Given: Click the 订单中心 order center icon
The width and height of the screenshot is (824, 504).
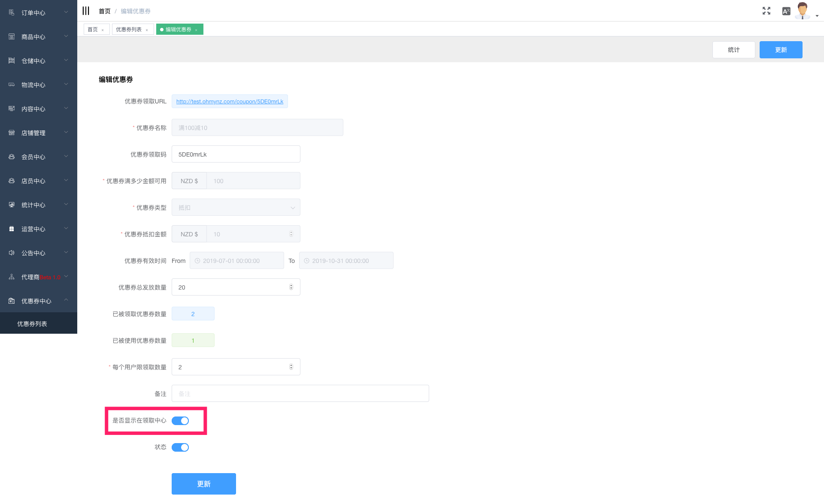Looking at the screenshot, I should pyautogui.click(x=12, y=13).
